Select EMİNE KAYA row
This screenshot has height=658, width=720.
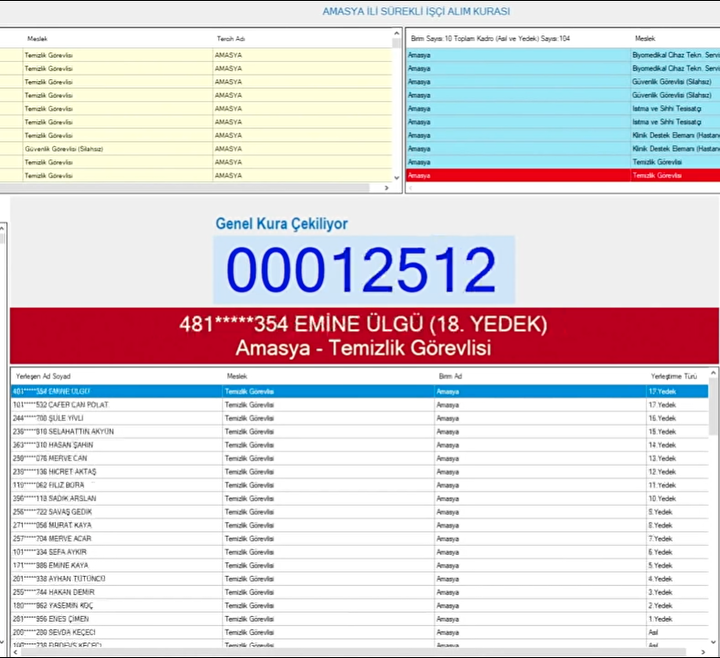[359, 565]
